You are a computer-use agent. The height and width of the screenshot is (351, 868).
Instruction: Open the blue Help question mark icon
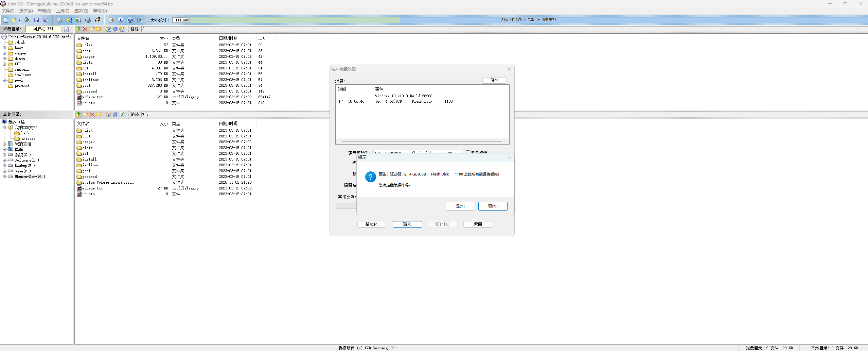(x=130, y=20)
